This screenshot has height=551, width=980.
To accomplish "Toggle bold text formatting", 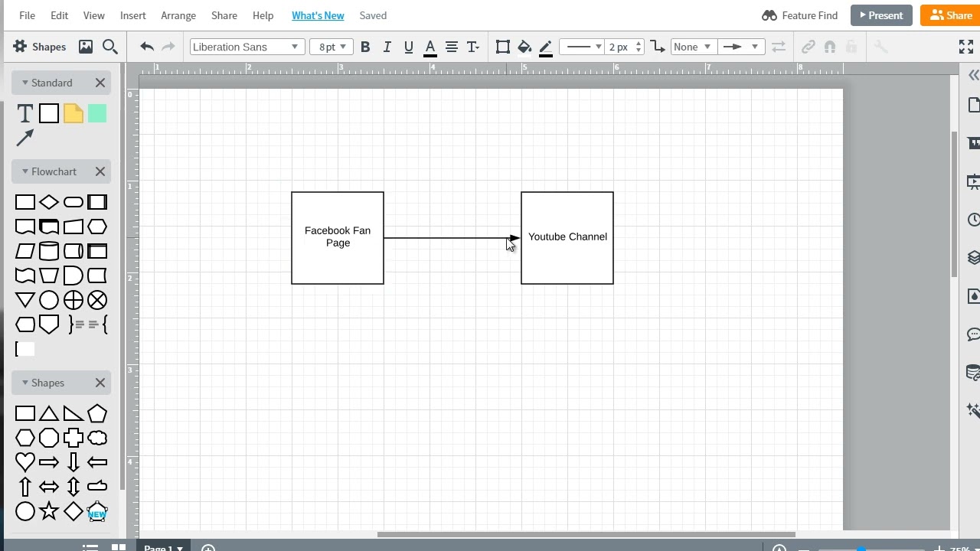I will (365, 47).
